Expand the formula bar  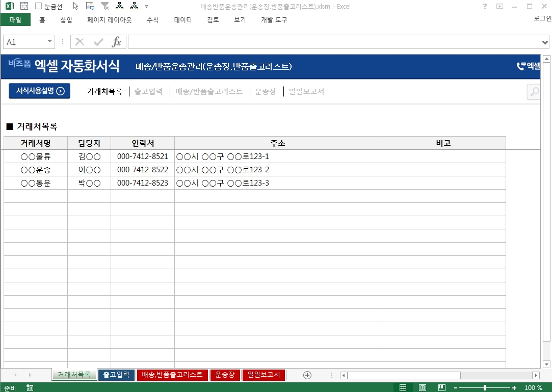(x=545, y=42)
